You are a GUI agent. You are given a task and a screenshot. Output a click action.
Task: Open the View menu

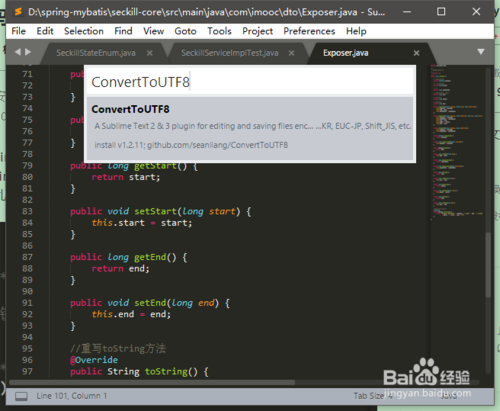point(154,31)
